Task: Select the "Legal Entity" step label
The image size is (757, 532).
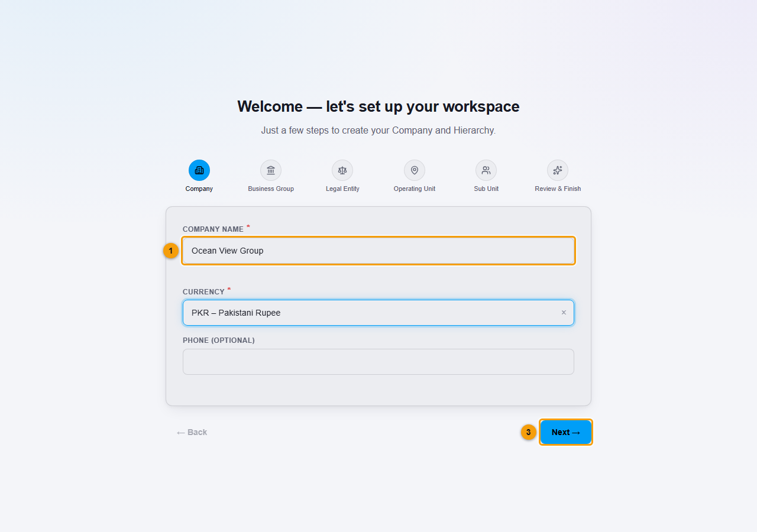Action: (x=342, y=189)
